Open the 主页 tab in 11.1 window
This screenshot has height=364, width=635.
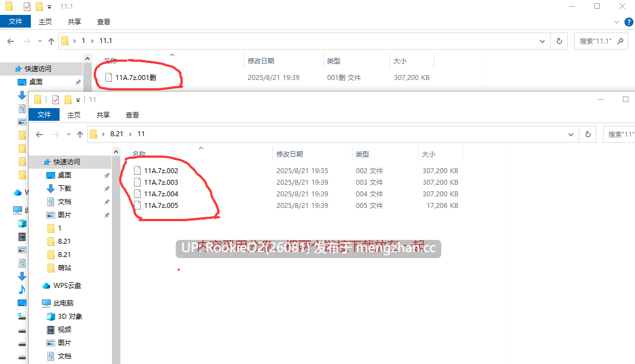click(x=45, y=22)
